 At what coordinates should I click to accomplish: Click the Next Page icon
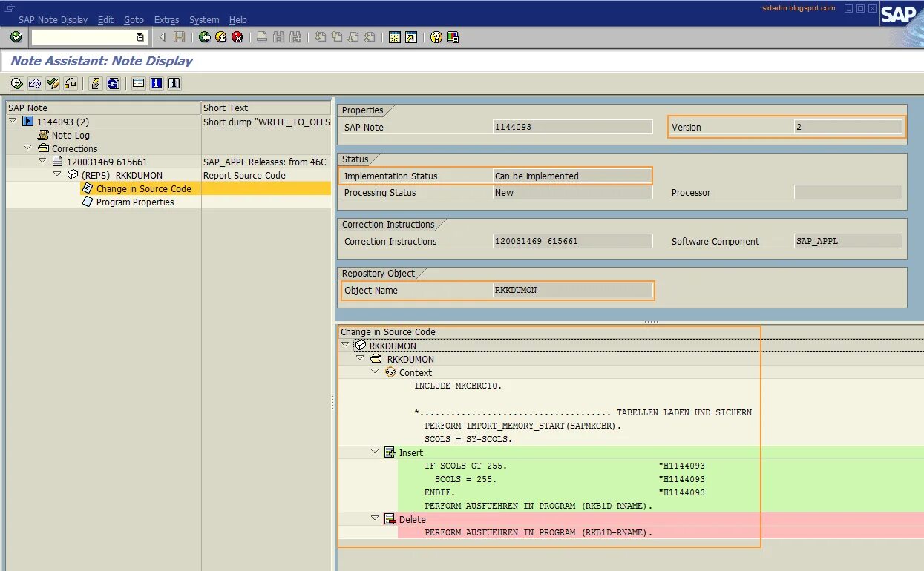[x=353, y=37]
